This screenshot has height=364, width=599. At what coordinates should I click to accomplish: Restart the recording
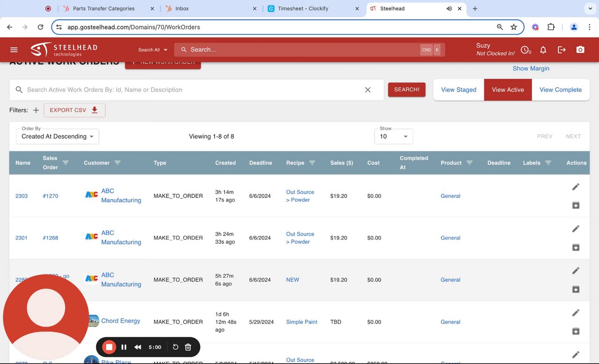[x=175, y=347]
